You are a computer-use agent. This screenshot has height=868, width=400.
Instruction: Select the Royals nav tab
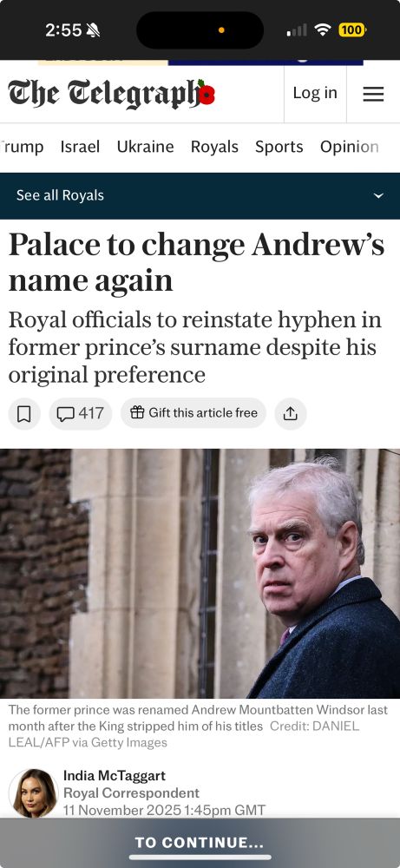click(x=214, y=147)
